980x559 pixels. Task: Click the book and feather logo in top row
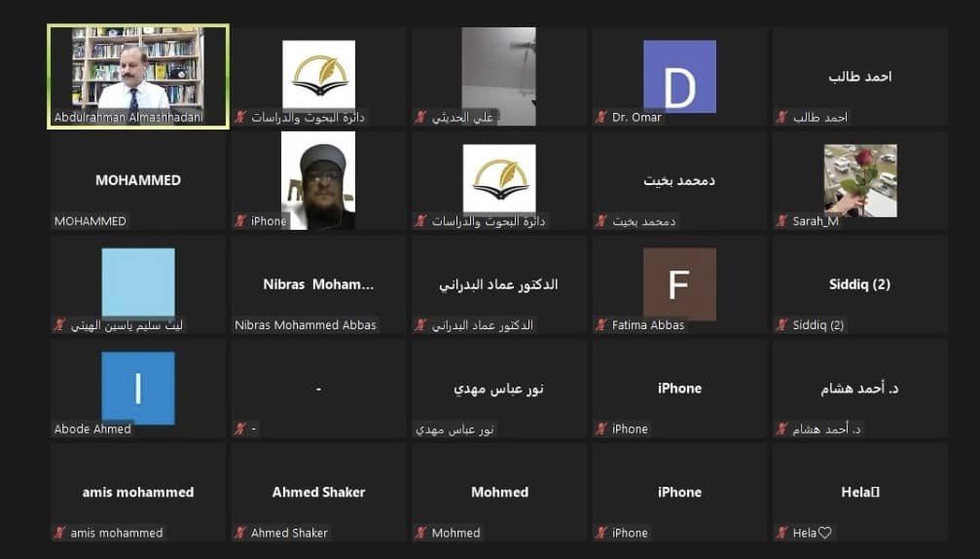point(319,75)
